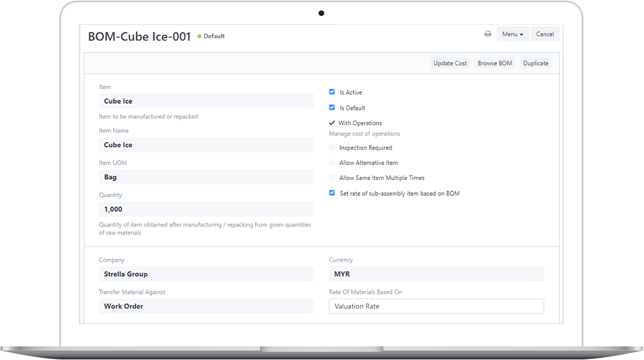Click the Item UOM Bag field
Screen dimensions: 644x360
206,177
